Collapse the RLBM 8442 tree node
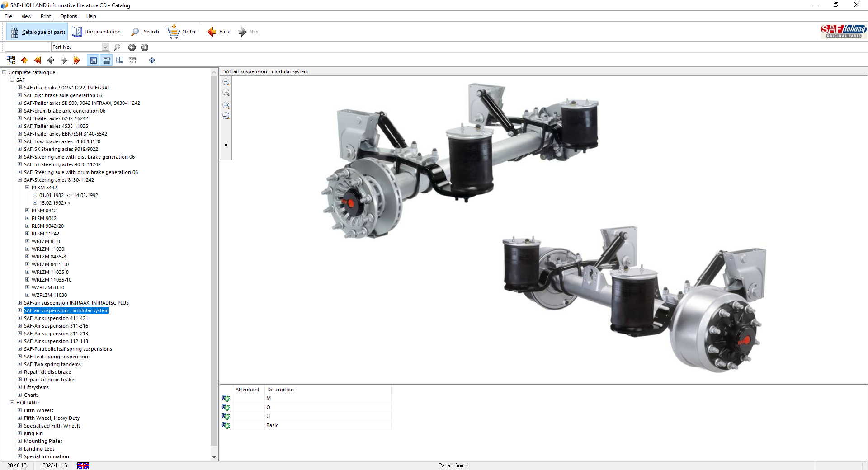Screen dimensions: 868x470 27,188
